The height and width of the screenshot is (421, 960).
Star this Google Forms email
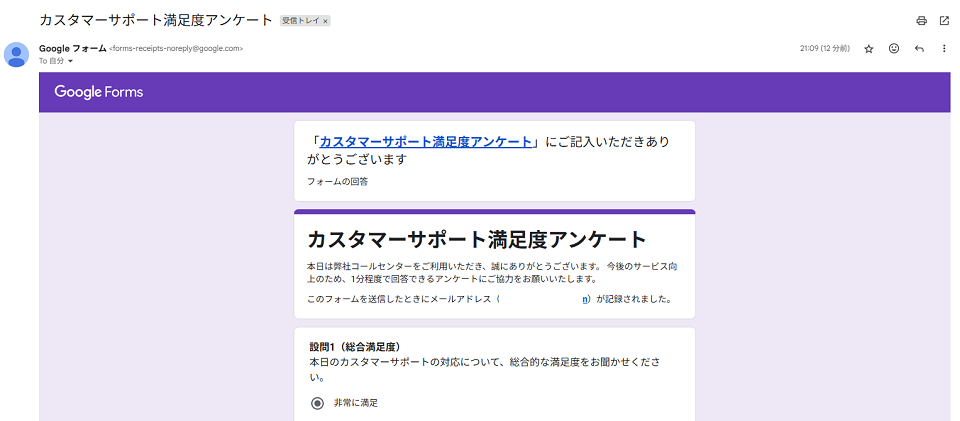(869, 49)
